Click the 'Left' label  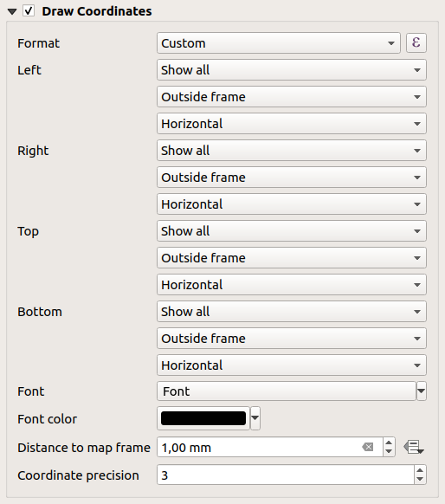pyautogui.click(x=29, y=70)
